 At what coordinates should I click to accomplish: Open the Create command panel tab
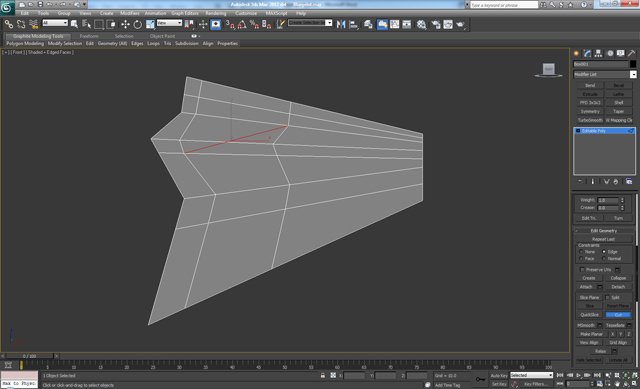coord(576,53)
